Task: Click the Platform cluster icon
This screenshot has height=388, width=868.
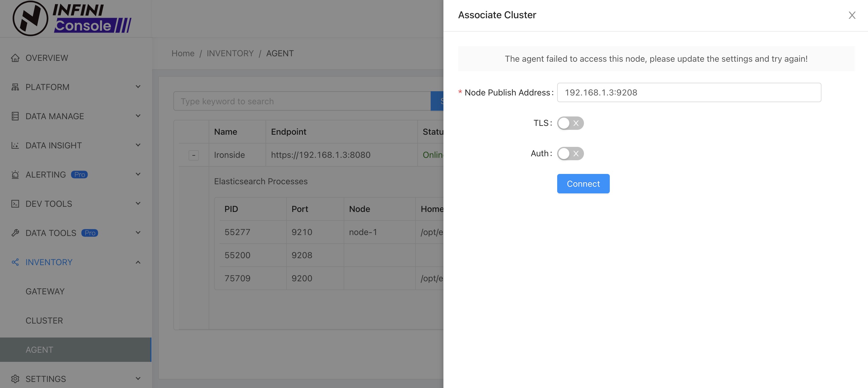Action: (15, 87)
